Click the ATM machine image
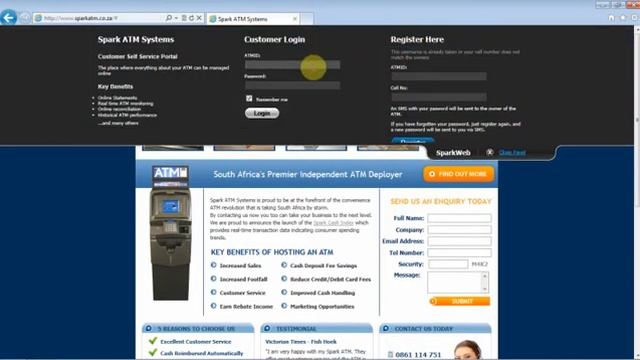This screenshot has width=640, height=360. pos(170,233)
